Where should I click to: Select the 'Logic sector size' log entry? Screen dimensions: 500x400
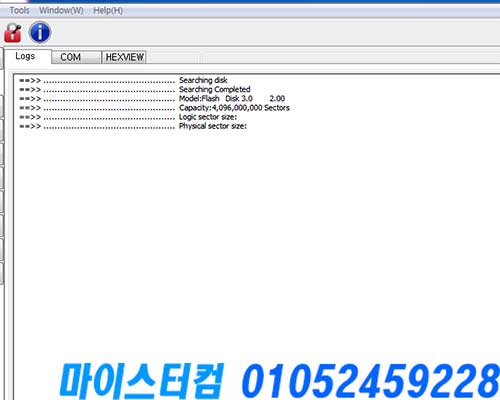208,117
